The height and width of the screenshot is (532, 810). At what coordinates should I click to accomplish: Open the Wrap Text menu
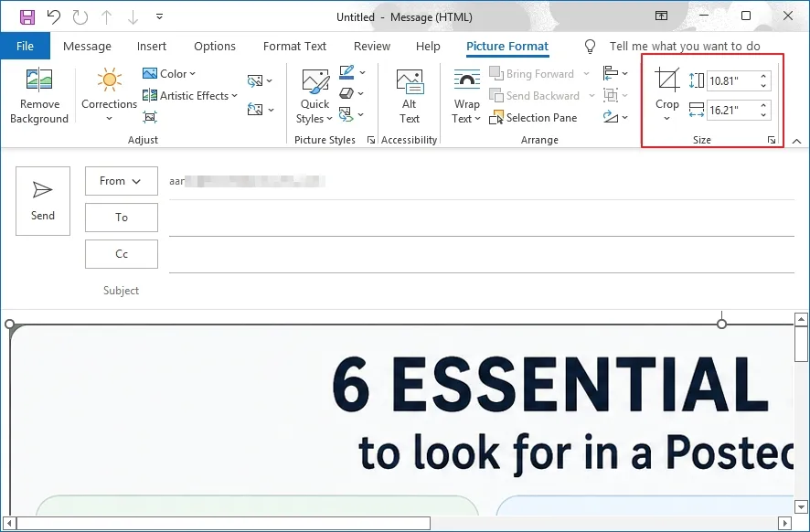coord(466,96)
